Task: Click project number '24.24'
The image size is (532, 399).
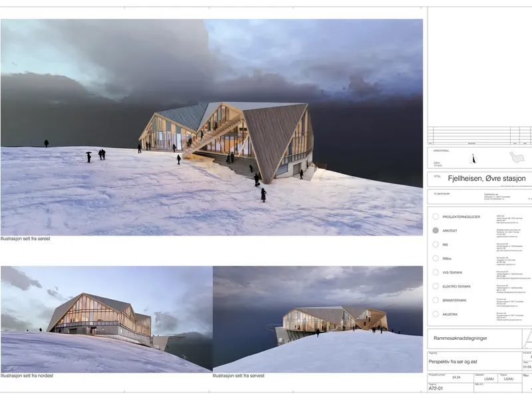Action: click(456, 377)
